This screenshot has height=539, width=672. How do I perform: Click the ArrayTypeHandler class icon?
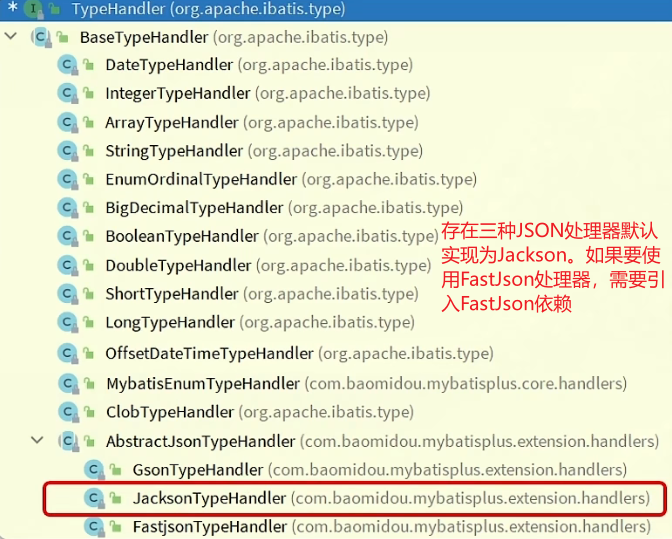click(67, 123)
